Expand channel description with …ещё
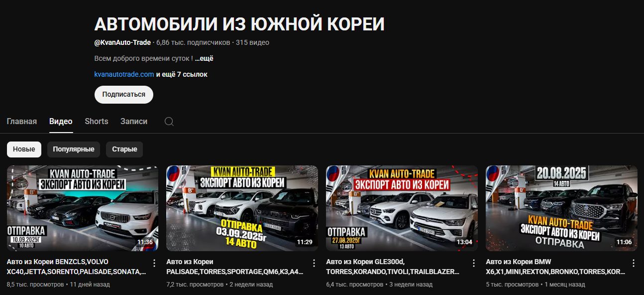 [x=204, y=58]
